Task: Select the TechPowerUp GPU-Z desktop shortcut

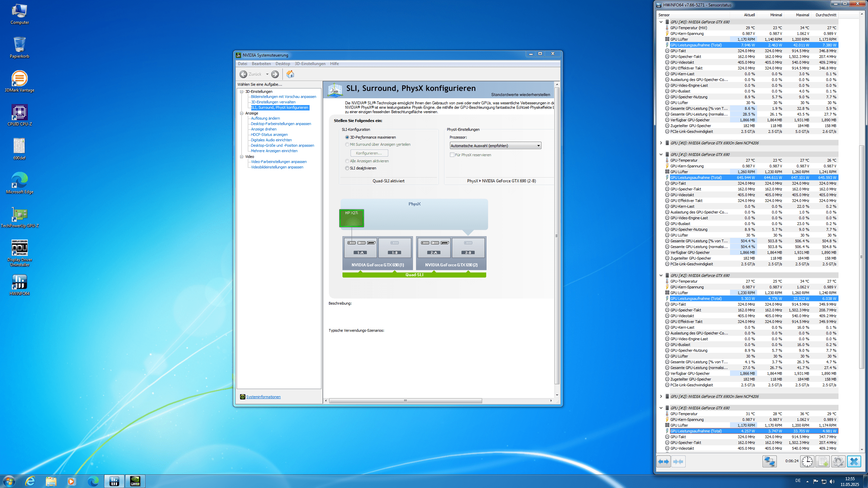Action: [x=19, y=217]
